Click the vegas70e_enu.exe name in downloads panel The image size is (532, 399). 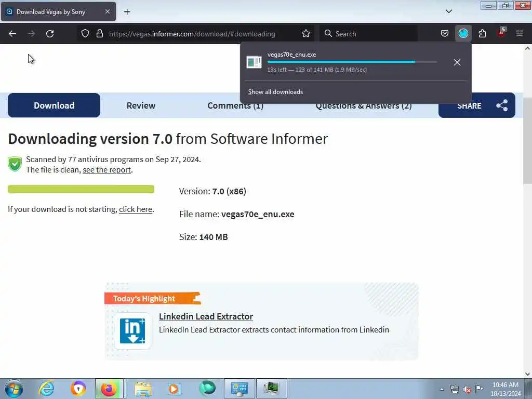click(291, 54)
